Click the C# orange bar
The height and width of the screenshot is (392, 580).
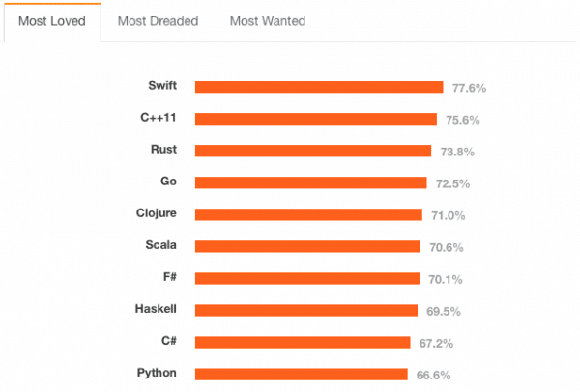tap(303, 342)
